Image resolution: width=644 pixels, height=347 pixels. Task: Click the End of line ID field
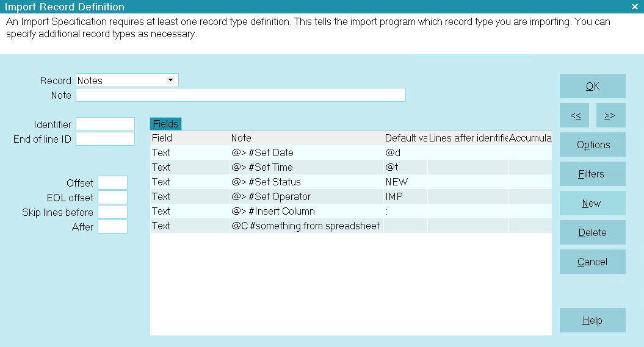point(105,138)
